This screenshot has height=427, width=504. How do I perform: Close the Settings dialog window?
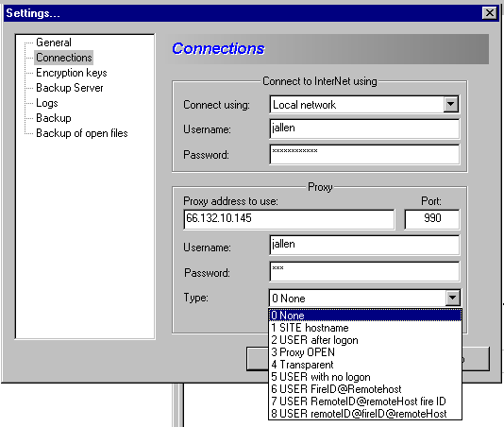490,13
